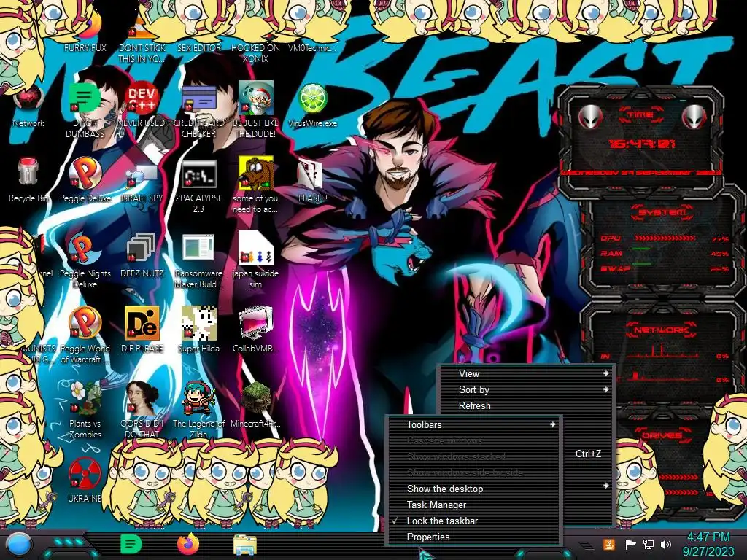The width and height of the screenshot is (747, 560).
Task: Expand the Toolbars submenu
Action: click(473, 425)
